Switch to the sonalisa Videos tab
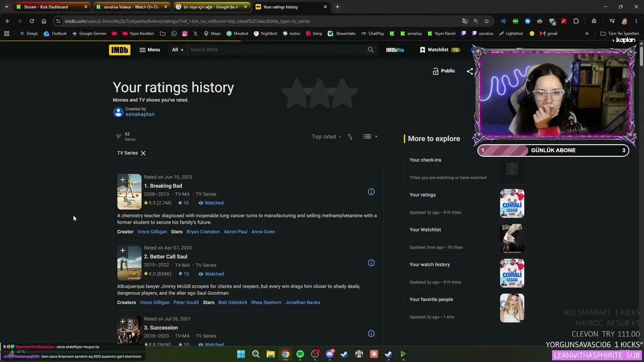Screen dimensions: 644x362 (x=131, y=7)
